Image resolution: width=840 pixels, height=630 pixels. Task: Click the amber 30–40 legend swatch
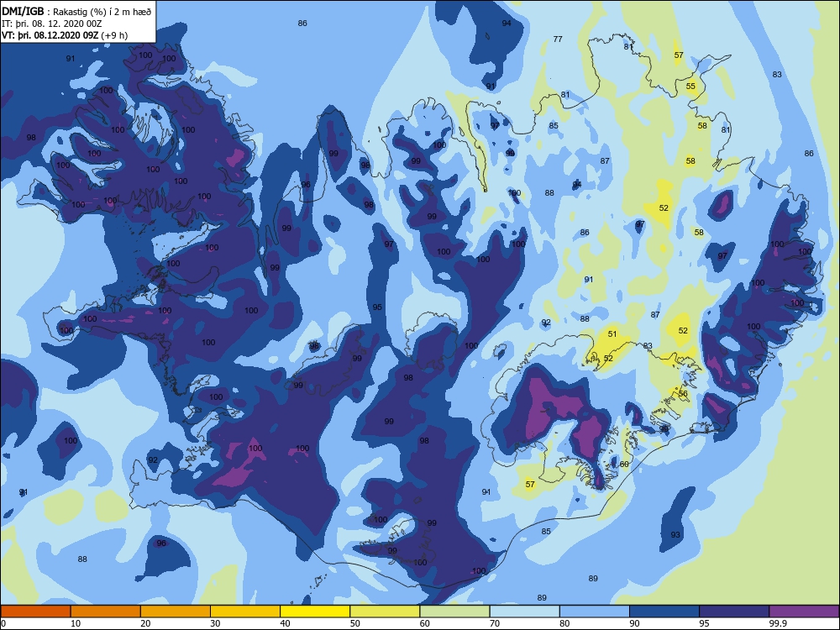tap(245, 612)
